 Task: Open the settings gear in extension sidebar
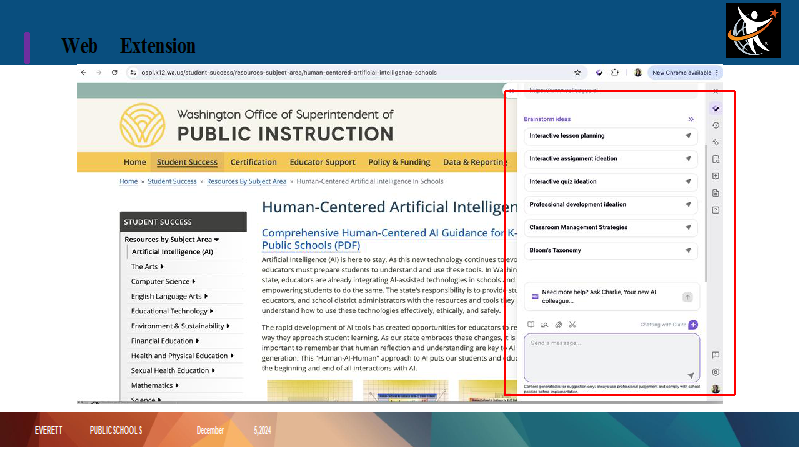(716, 372)
